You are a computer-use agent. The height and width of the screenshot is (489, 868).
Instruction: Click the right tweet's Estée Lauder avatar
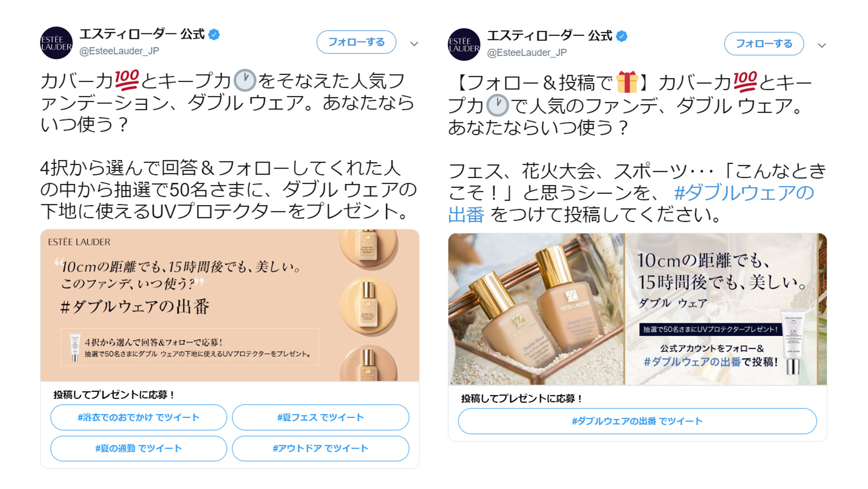[464, 44]
